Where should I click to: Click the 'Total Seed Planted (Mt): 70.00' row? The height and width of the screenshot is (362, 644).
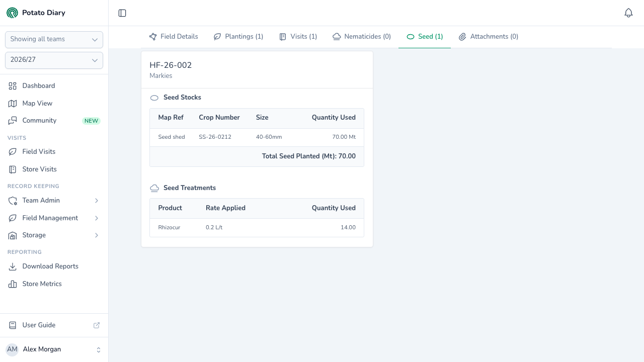click(x=257, y=157)
